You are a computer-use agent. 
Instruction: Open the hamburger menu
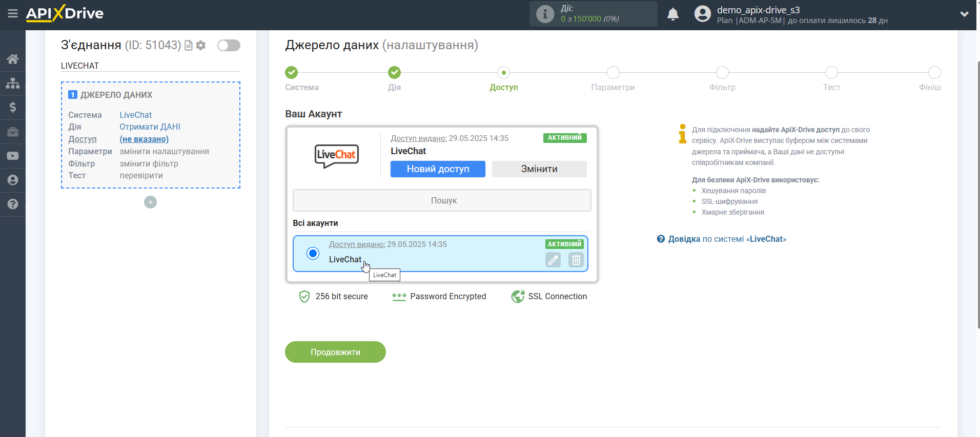pos(13,14)
